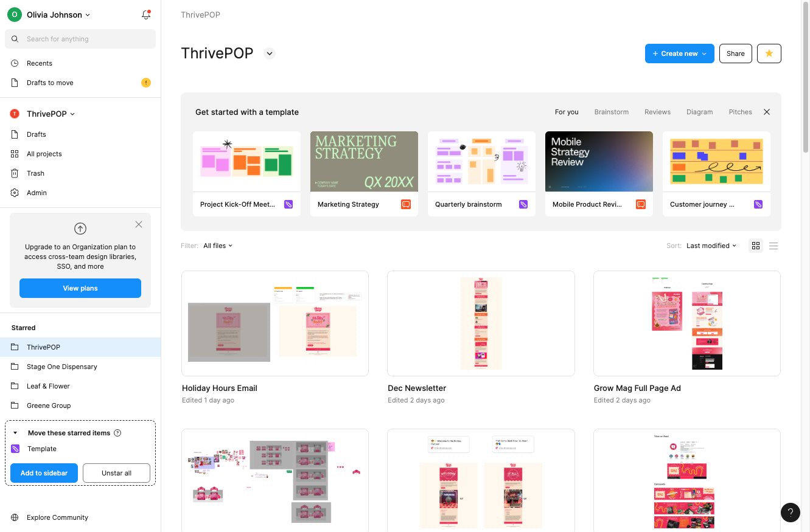Open the Marketing Strategy template thumbnail
Screen dimensions: 810x532
coord(364,162)
